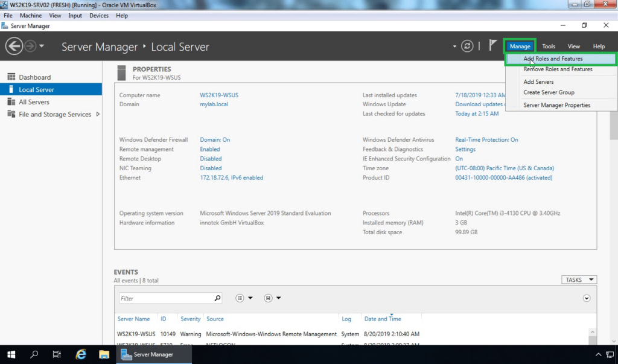Open the Windows Start menu
Image resolution: width=618 pixels, height=364 pixels.
pyautogui.click(x=11, y=354)
